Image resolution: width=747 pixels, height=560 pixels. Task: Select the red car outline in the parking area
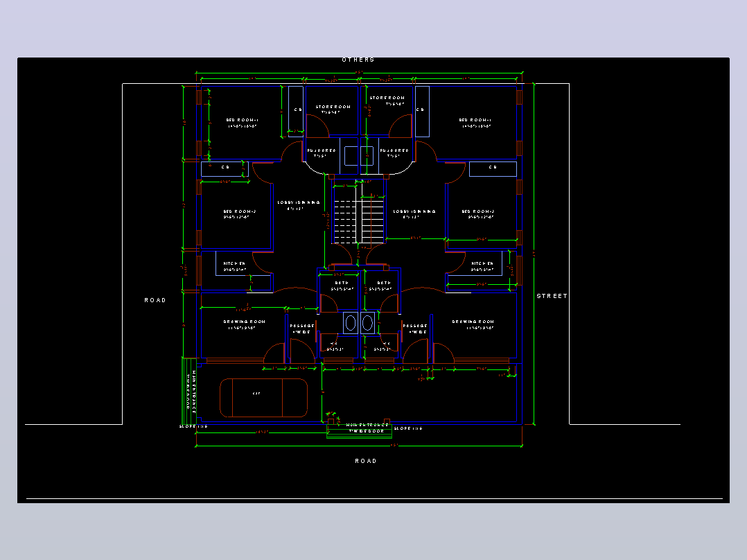pos(263,398)
